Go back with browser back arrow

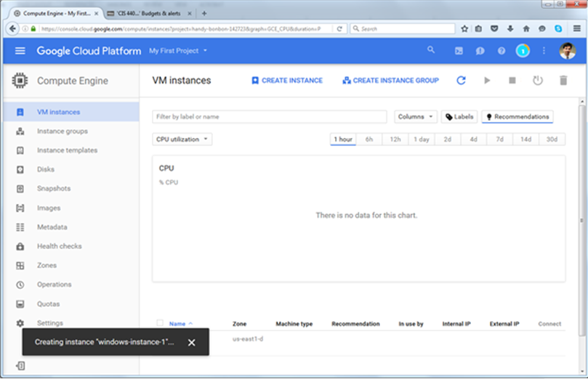(13, 29)
